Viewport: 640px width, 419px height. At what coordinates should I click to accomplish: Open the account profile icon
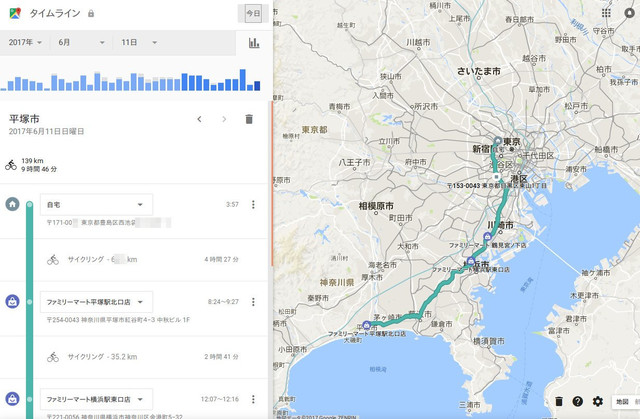(631, 13)
